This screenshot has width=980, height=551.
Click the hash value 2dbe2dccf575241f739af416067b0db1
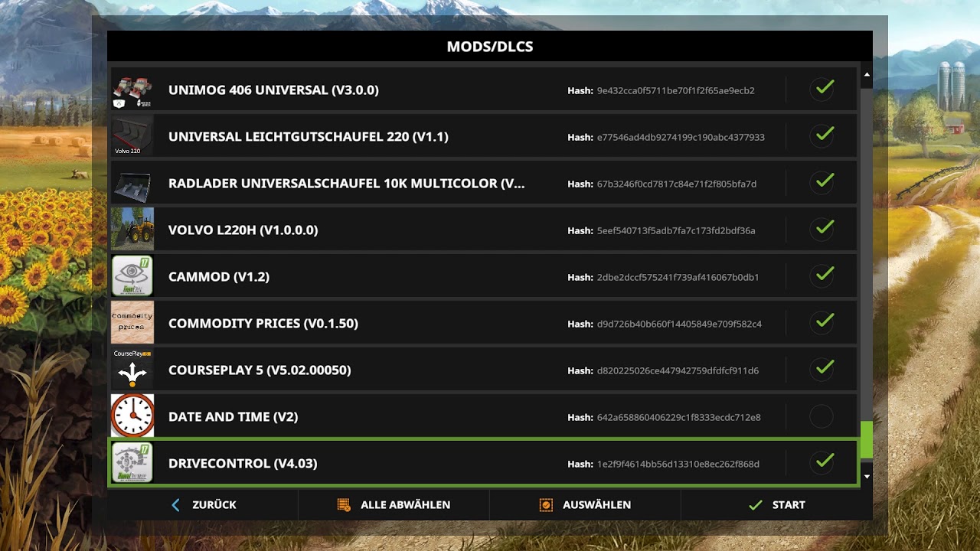pos(678,277)
